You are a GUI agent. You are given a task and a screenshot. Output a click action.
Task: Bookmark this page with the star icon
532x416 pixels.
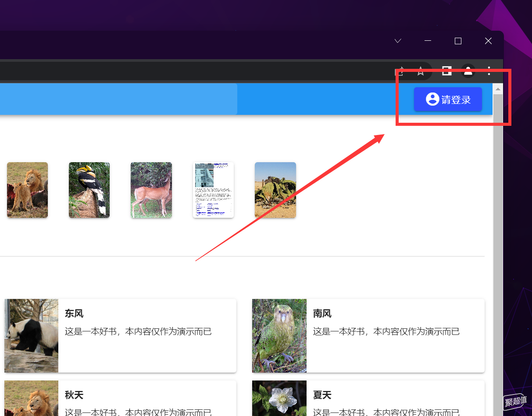(421, 71)
